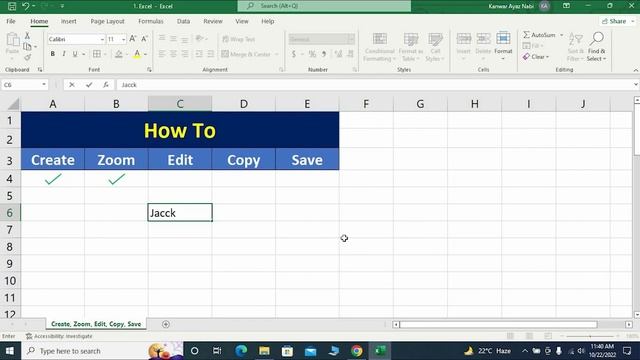The height and width of the screenshot is (360, 640).
Task: Click the zoom slider in status bar
Action: (591, 336)
